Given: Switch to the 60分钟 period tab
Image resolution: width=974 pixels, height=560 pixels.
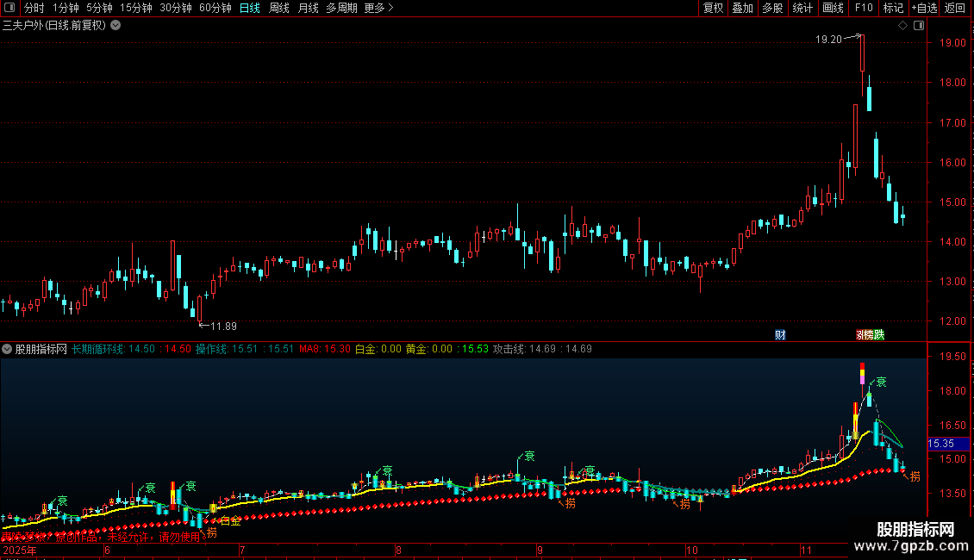Looking at the screenshot, I should coord(215,8).
